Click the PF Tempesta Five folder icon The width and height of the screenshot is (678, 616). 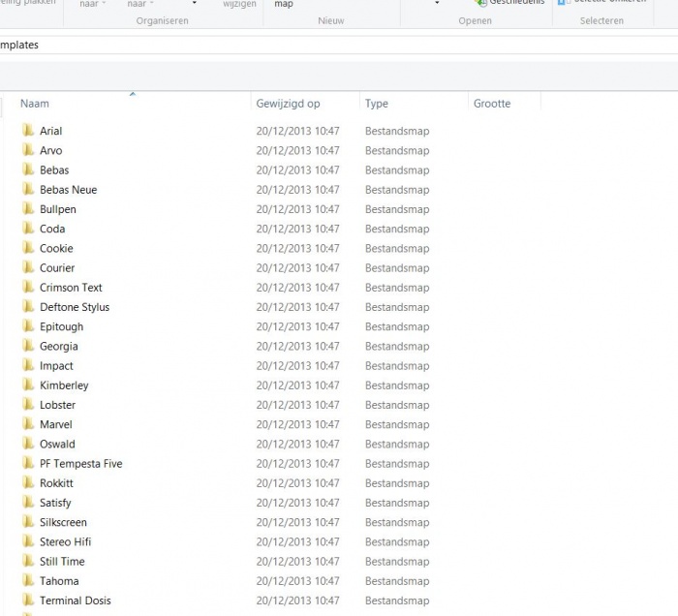point(28,463)
